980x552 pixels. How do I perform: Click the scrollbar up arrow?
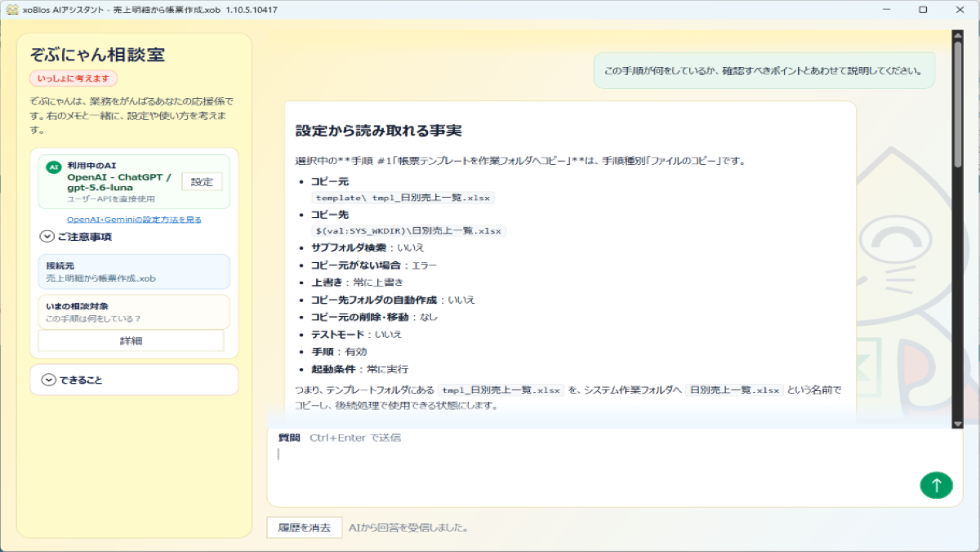957,35
